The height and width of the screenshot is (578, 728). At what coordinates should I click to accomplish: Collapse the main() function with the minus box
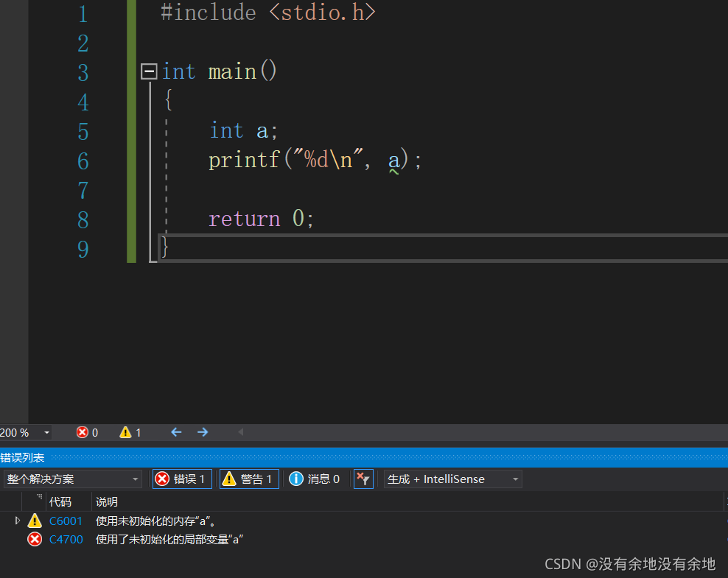(149, 71)
